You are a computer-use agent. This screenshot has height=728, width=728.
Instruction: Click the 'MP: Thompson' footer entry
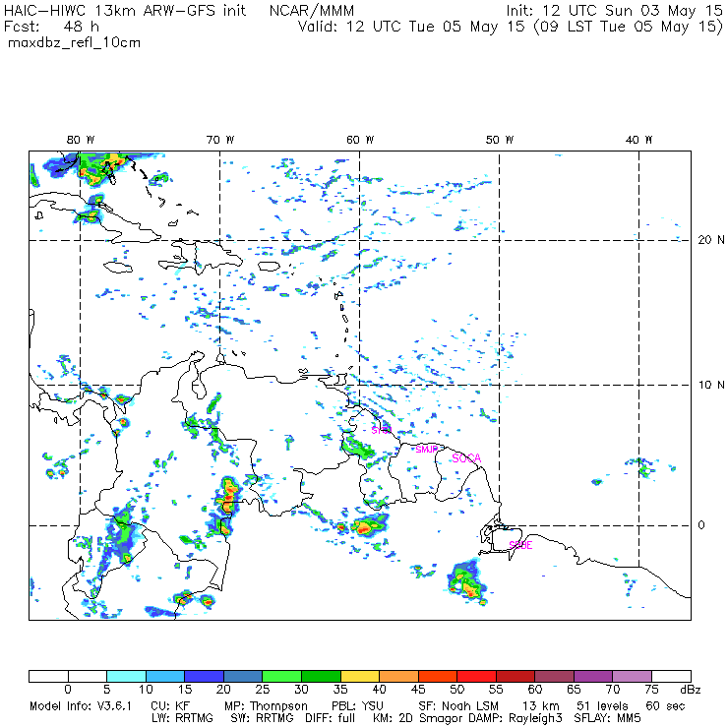pyautogui.click(x=266, y=706)
